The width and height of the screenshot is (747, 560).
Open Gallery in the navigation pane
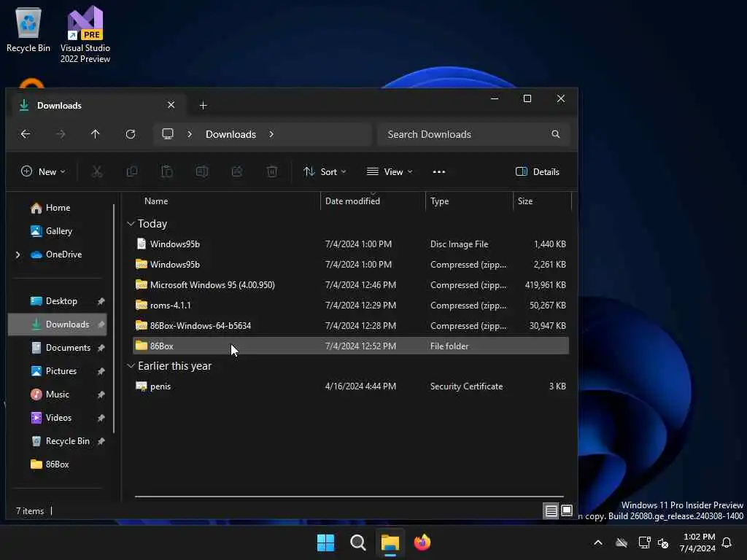pos(58,231)
